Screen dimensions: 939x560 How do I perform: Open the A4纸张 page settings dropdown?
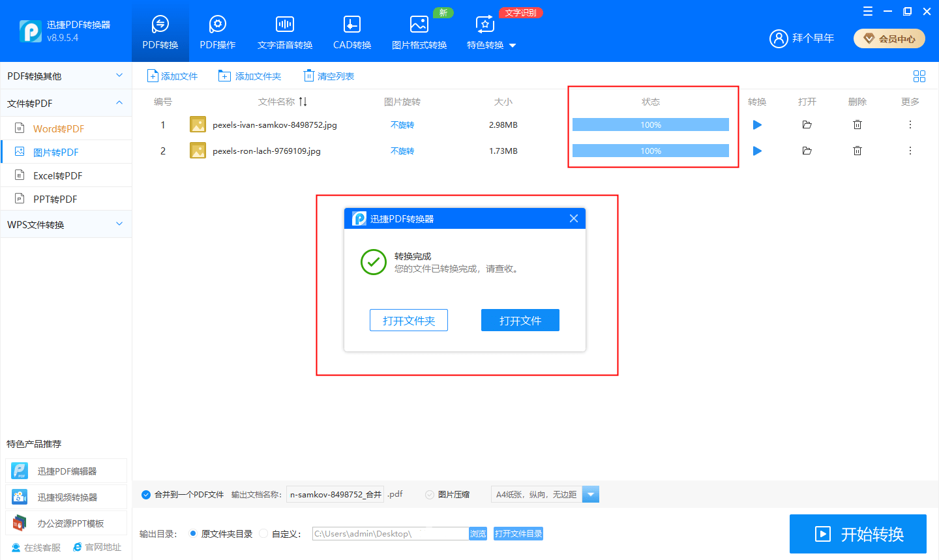[x=590, y=494]
